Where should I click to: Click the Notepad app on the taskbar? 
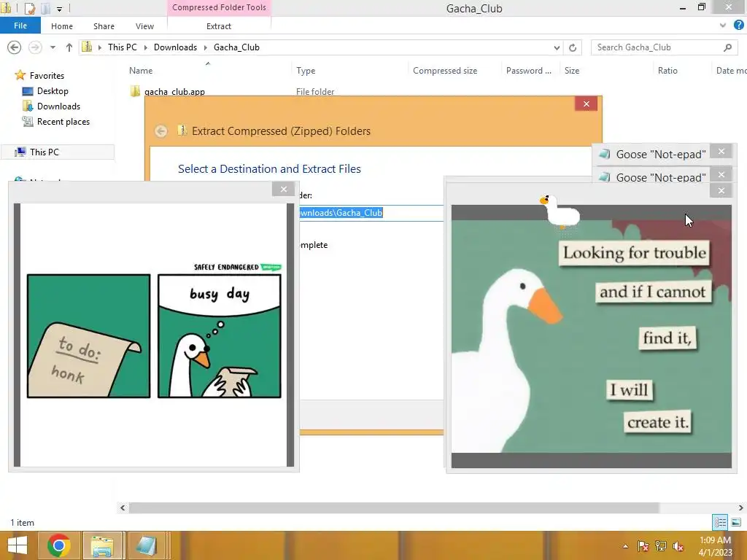[146, 545]
